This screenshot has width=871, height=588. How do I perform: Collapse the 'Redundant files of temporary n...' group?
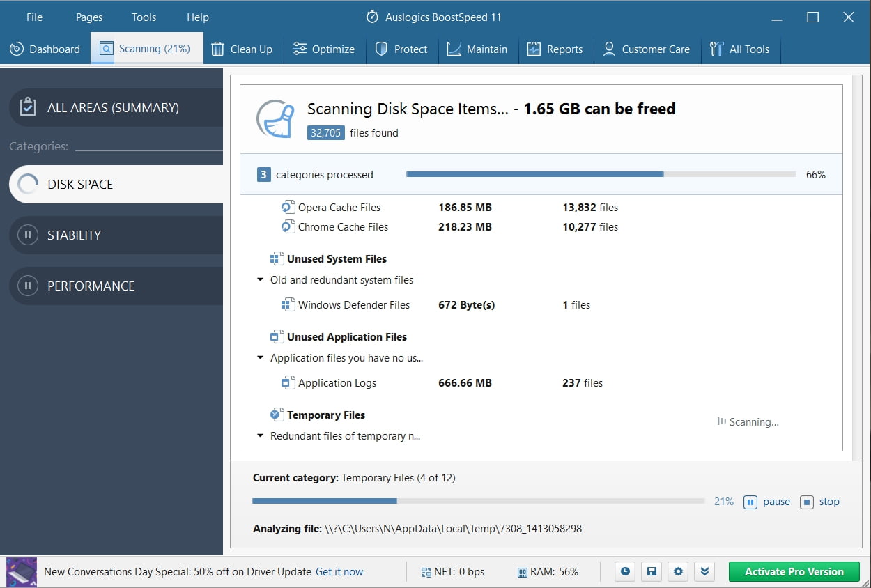(x=260, y=436)
